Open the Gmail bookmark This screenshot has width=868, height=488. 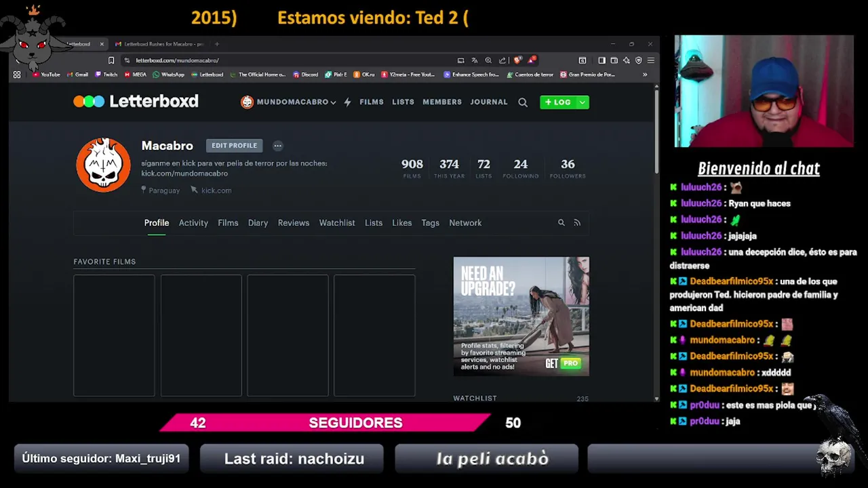[77, 75]
